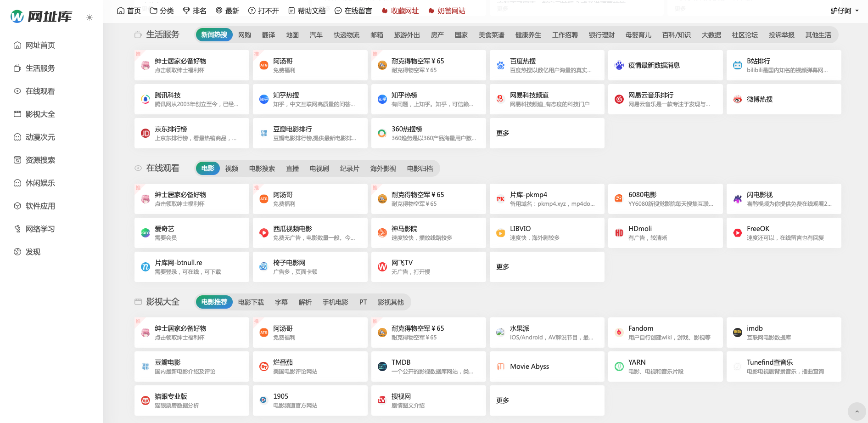Switch to the 快递物流 tab
Viewport: 868px width, 423px height.
[x=347, y=35]
